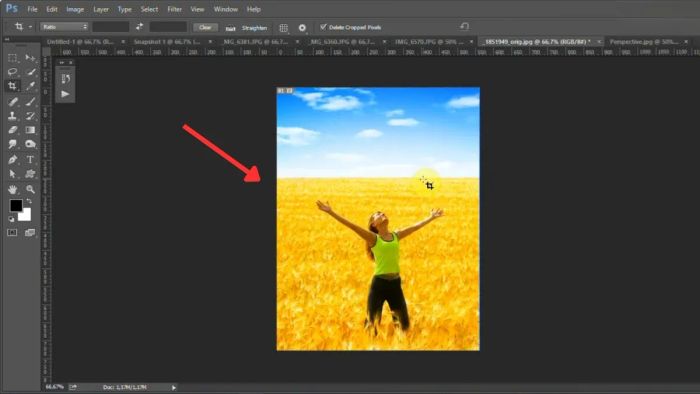Open the Actions panel play icon
700x394 pixels.
pos(65,94)
